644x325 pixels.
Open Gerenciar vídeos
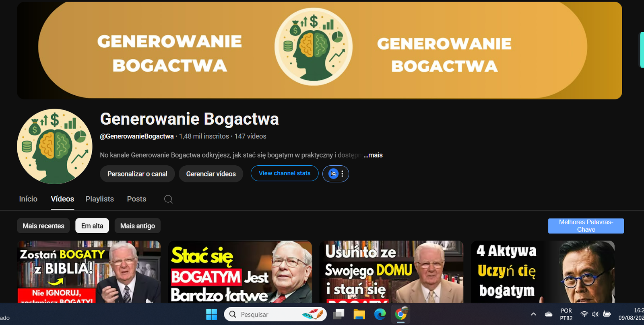tap(211, 174)
